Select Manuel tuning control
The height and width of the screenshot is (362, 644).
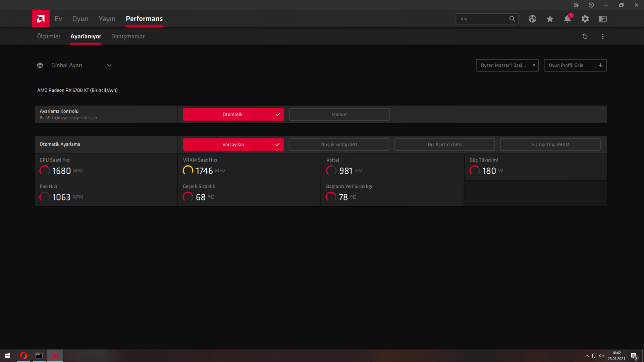click(339, 114)
